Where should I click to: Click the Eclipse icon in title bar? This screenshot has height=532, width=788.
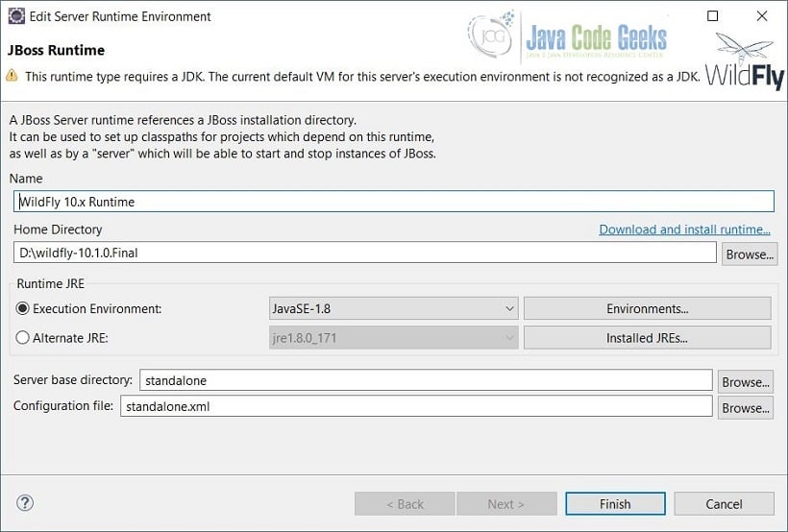16,16
